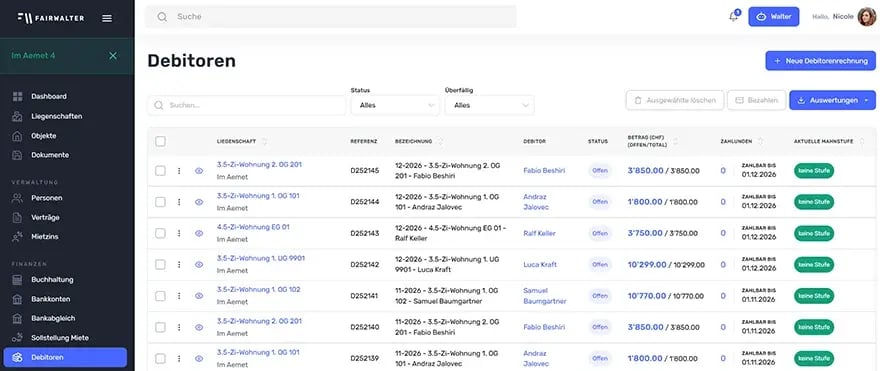Open link 3.5-Zi-Wohnung 1. UG 9901
This screenshot has height=371, width=880.
coord(261,259)
